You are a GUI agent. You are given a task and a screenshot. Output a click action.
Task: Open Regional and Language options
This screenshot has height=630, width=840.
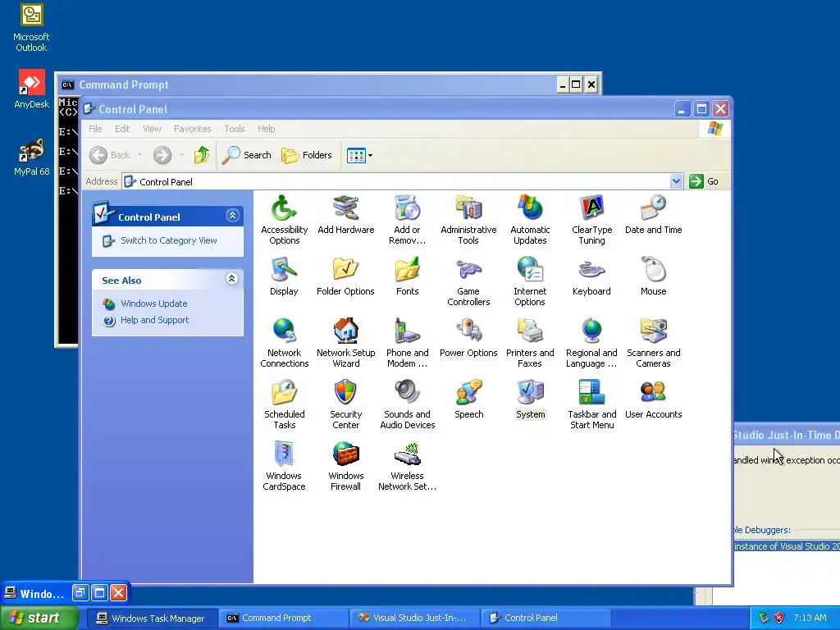click(x=591, y=343)
